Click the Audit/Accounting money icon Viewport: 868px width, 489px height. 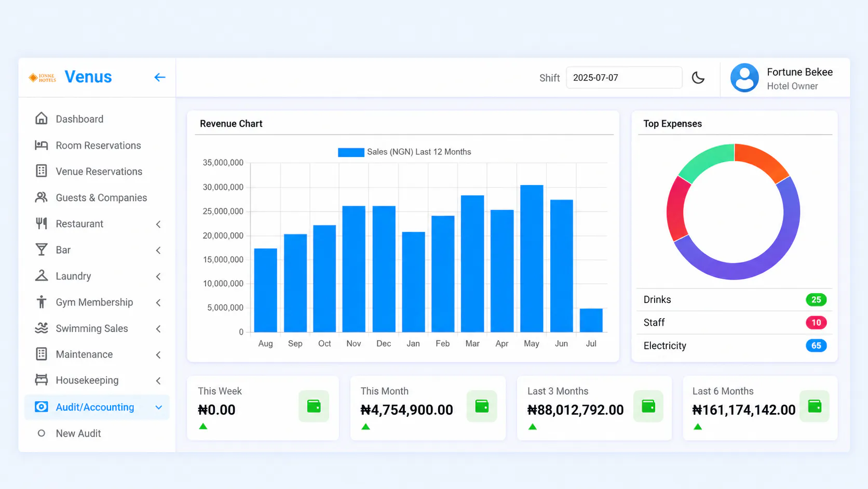(x=41, y=407)
